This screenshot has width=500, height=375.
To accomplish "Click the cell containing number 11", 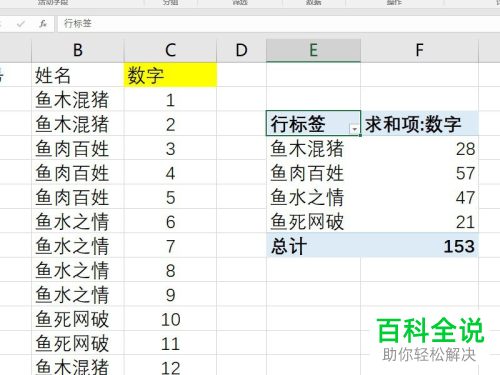I will coord(170,343).
